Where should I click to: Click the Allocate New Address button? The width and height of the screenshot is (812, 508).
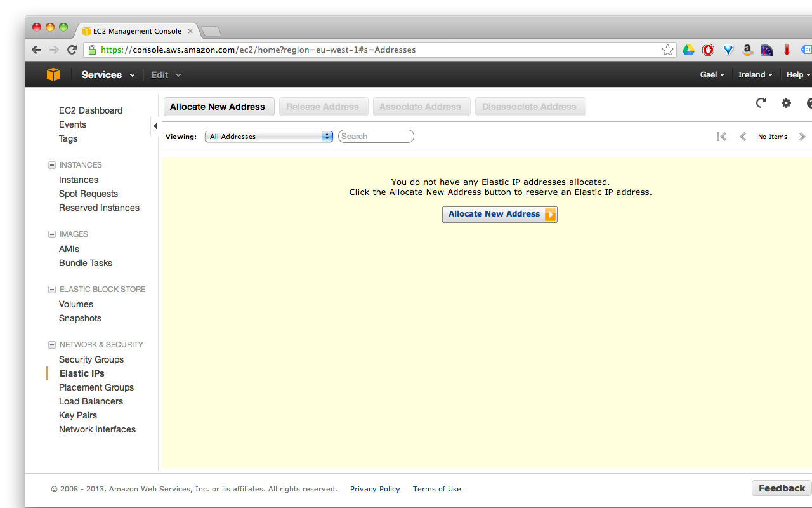(x=219, y=107)
